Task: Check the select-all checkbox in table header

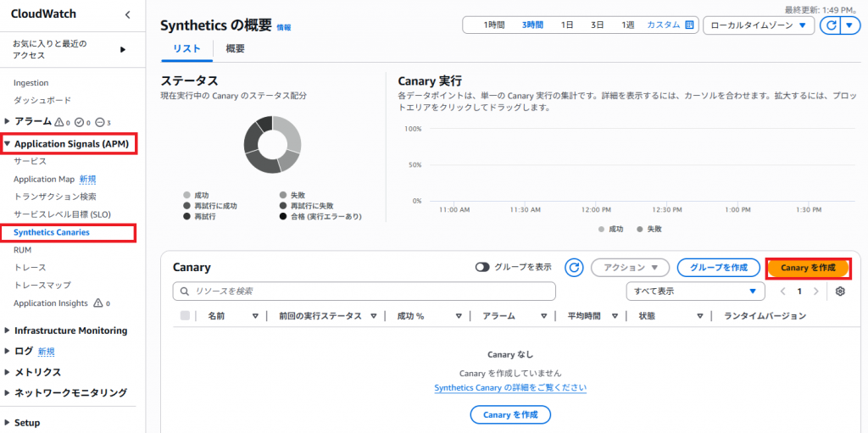Action: tap(186, 316)
